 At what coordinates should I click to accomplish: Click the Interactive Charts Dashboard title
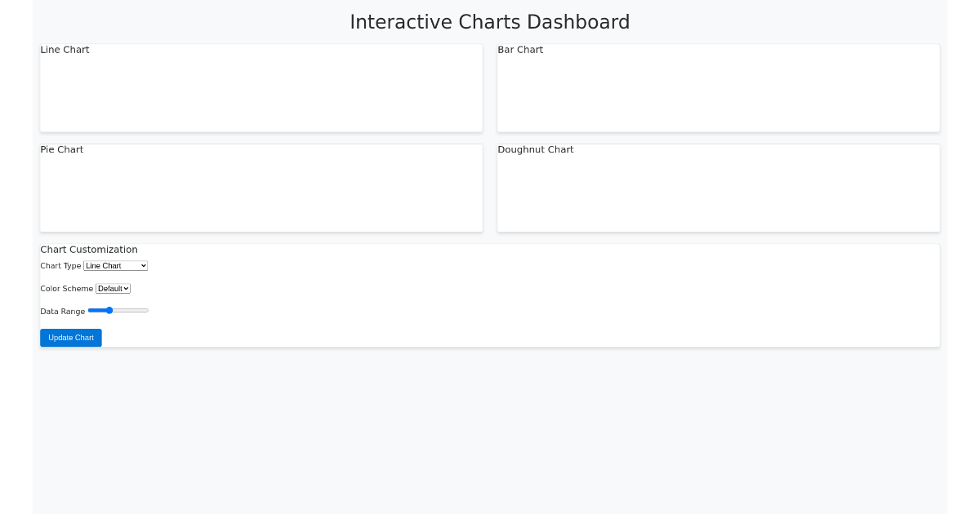coord(490,22)
